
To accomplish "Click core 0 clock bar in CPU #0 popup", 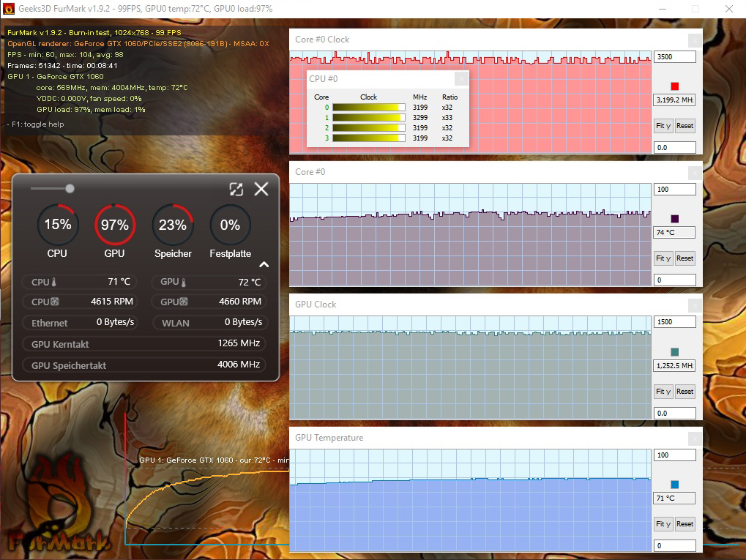I will (369, 108).
